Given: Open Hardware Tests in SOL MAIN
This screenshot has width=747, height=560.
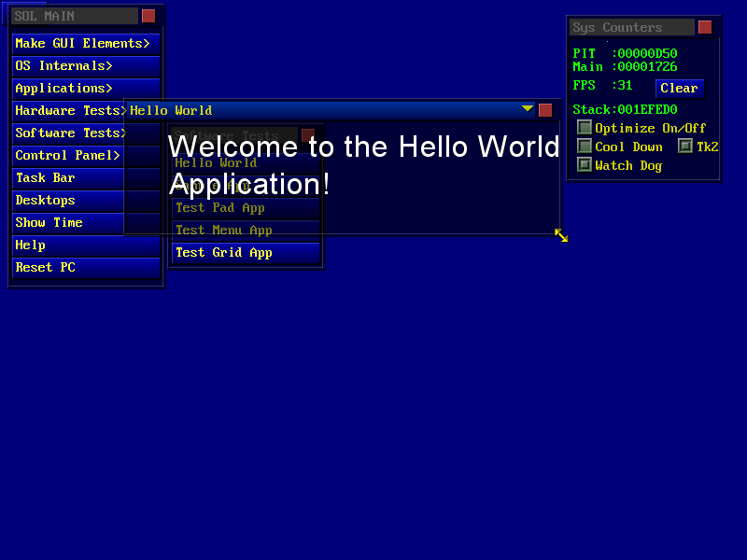Looking at the screenshot, I should 68,111.
